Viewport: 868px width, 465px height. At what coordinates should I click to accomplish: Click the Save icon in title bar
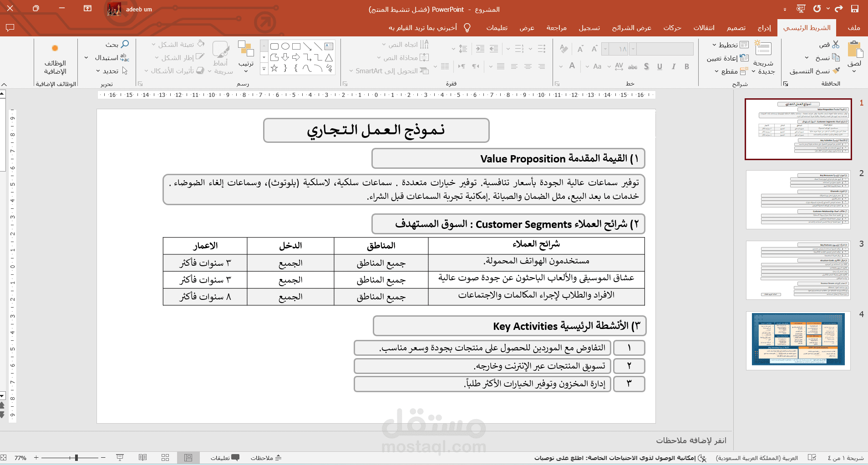click(x=855, y=9)
